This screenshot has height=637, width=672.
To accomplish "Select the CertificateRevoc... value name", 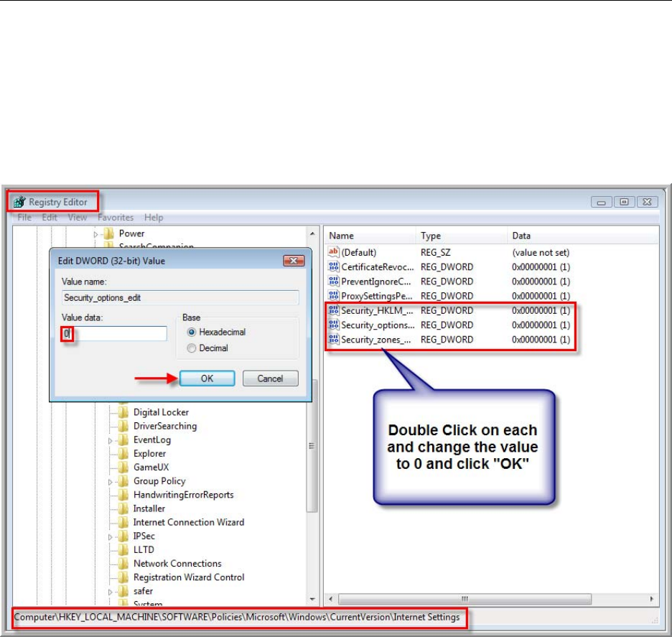I will [378, 267].
